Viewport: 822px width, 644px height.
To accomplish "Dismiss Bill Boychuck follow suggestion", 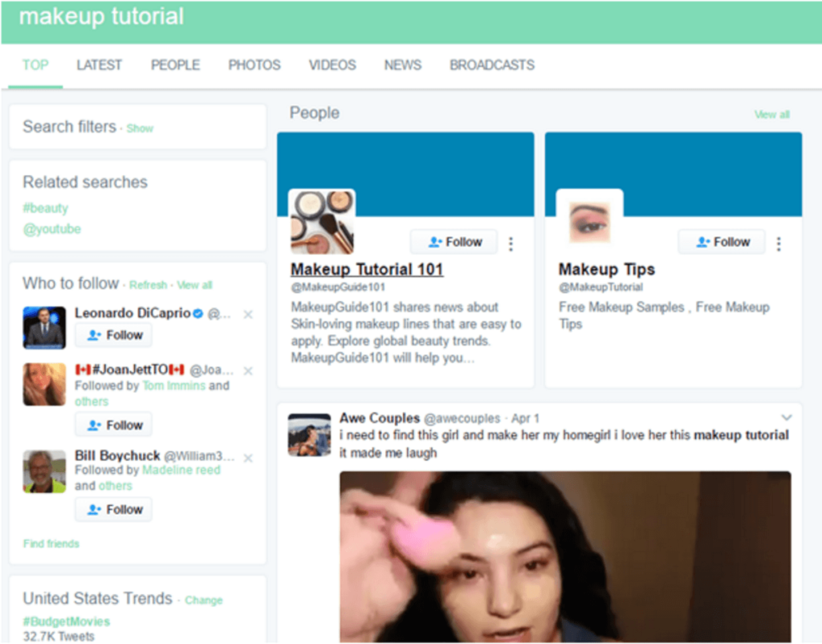I will [248, 458].
